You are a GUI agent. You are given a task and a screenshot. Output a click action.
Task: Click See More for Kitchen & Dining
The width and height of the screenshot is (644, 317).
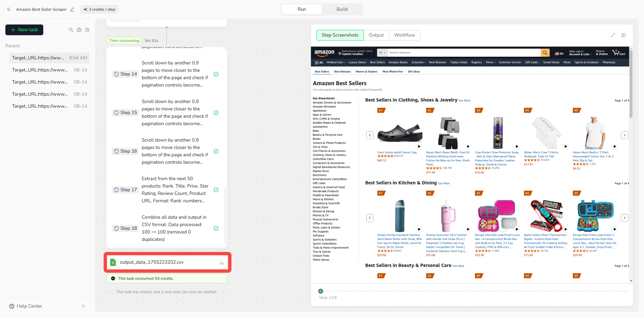point(444,183)
